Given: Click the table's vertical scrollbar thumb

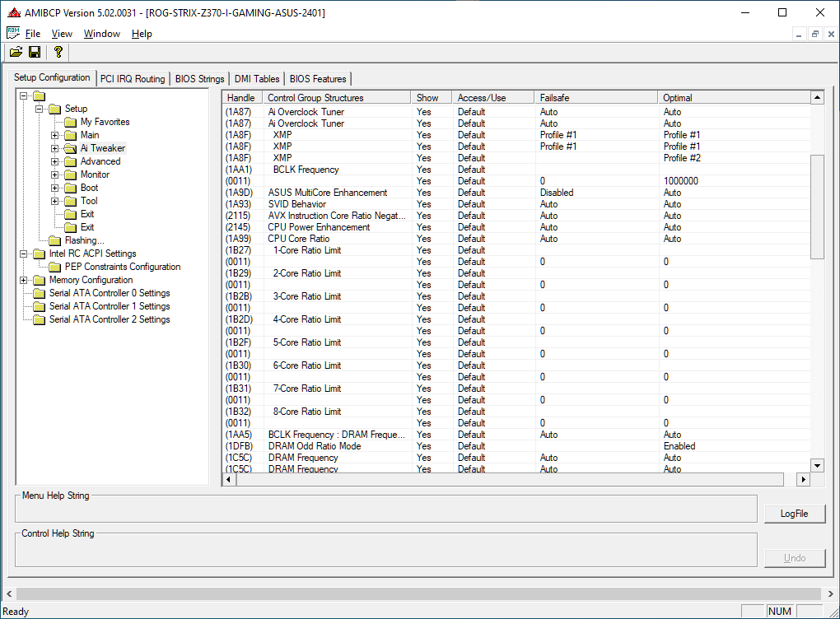Looking at the screenshot, I should point(817,207).
